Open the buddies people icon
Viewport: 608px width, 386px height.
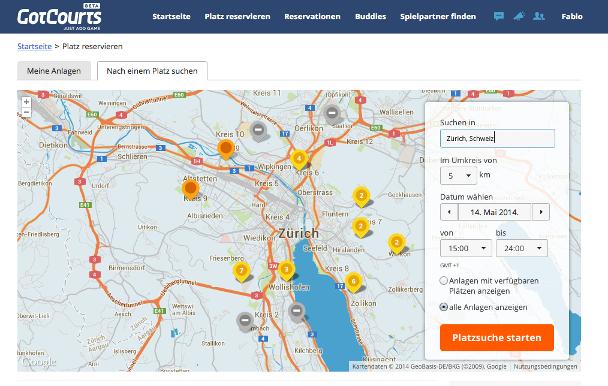click(539, 16)
